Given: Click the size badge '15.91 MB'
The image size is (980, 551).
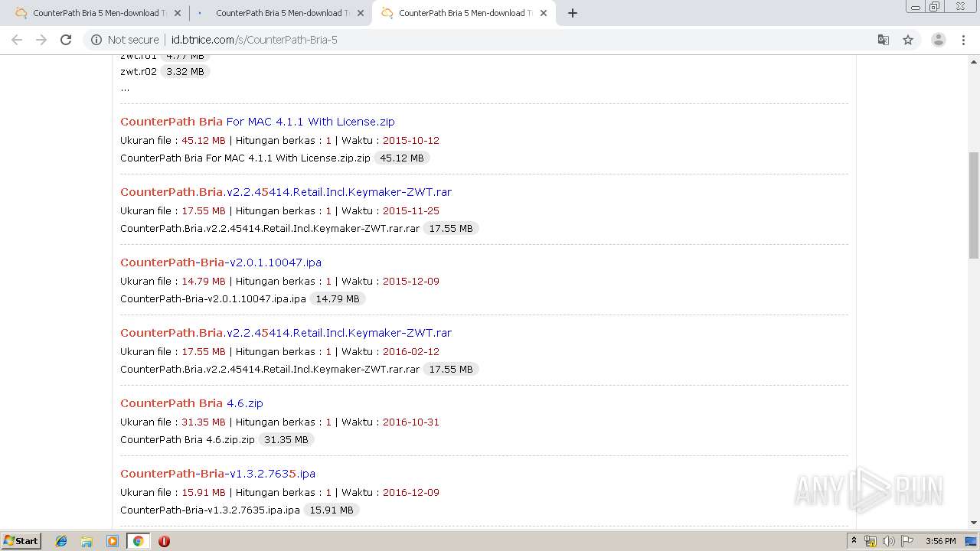Looking at the screenshot, I should pos(332,510).
